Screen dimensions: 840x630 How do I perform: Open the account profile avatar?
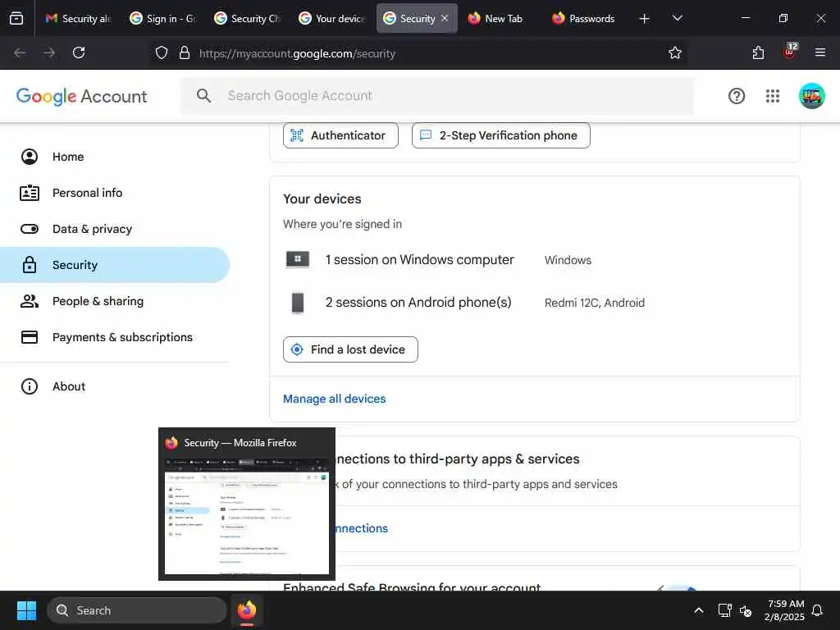tap(811, 96)
